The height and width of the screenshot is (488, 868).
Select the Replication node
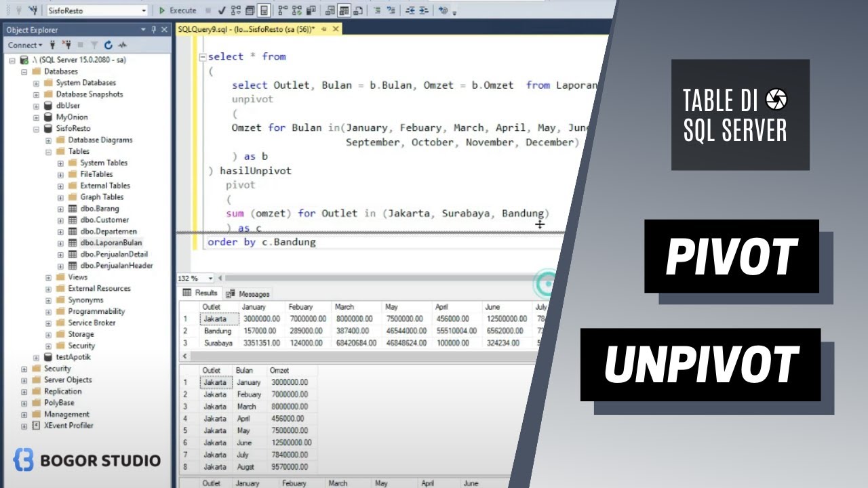(x=63, y=391)
